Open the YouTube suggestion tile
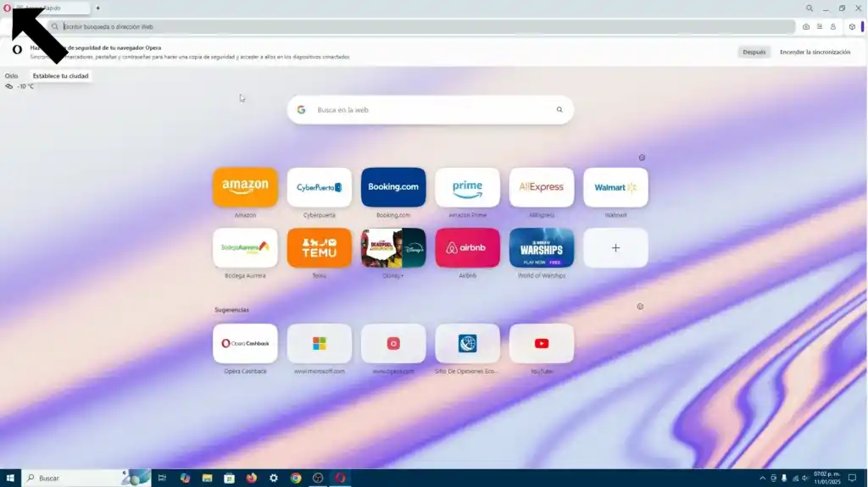The image size is (868, 487). pyautogui.click(x=542, y=344)
